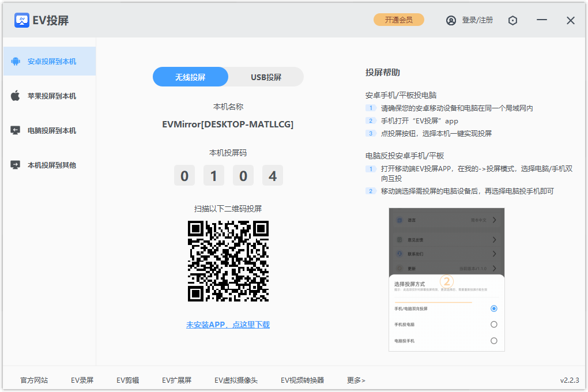Select the Android robot icon in sidebar
This screenshot has width=588, height=392.
pyautogui.click(x=16, y=61)
